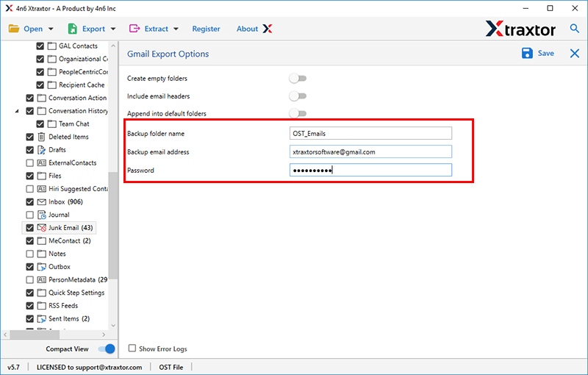Select the Recipient Cache folder
This screenshot has width=588, height=375.
pos(82,85)
